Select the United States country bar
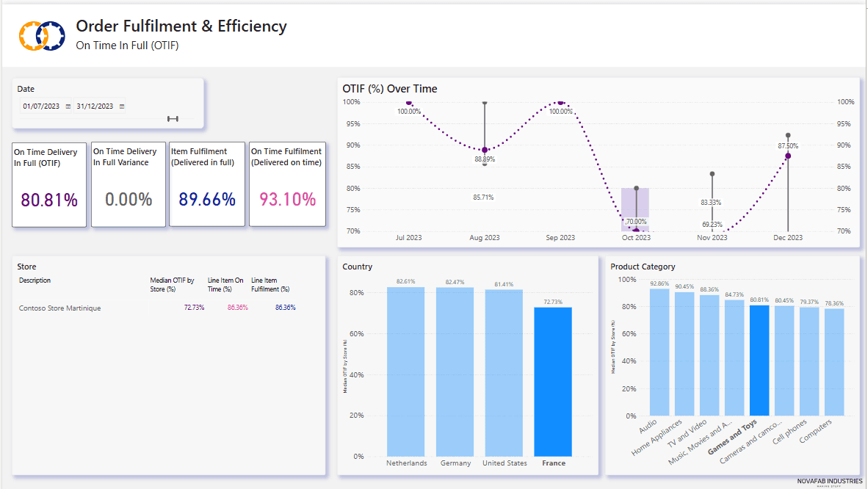The height and width of the screenshot is (489, 868). (504, 372)
